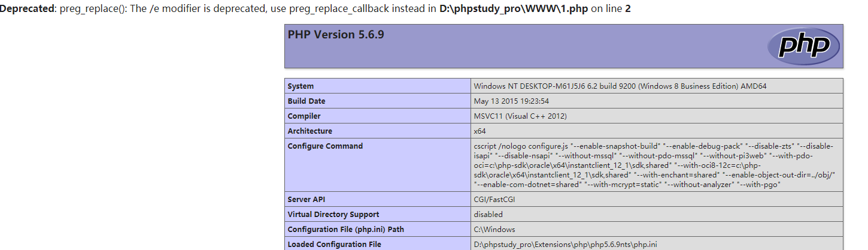Click the May 13 2015 build date value

511,101
